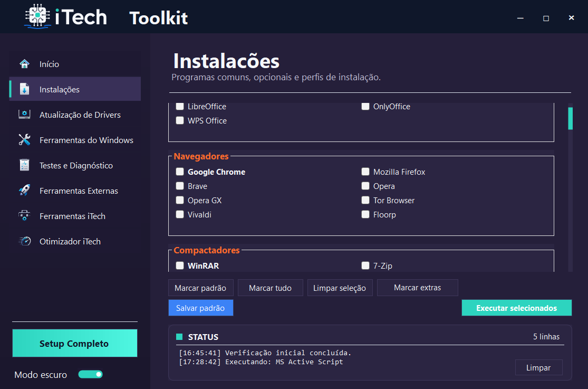588x389 pixels.
Task: Navigate to Ferramentas iTech
Action: click(75, 216)
